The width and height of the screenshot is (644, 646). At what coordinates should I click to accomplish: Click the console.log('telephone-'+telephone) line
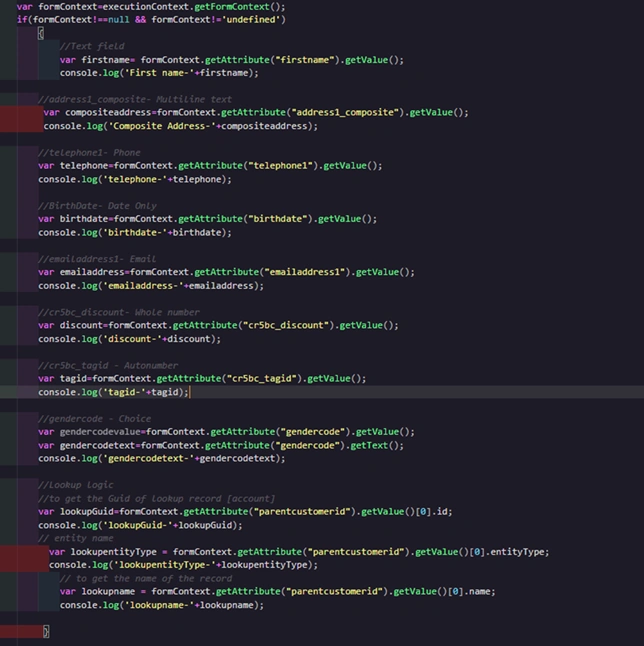(x=135, y=179)
